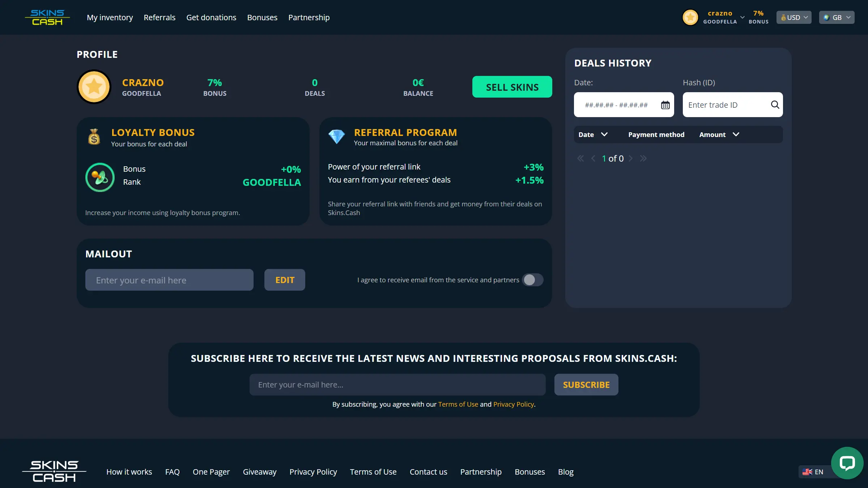868x488 pixels.
Task: Click the 0 DEALS counter
Action: [x=315, y=87]
